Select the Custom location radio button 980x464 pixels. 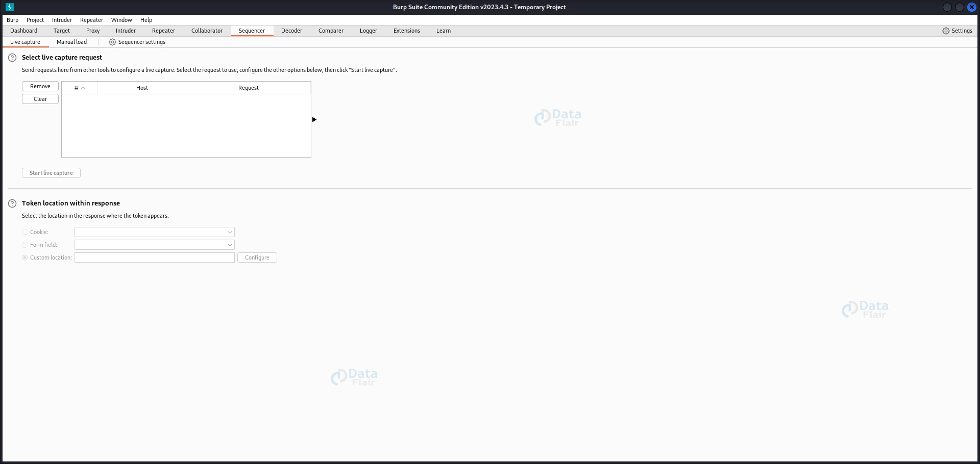pyautogui.click(x=25, y=257)
